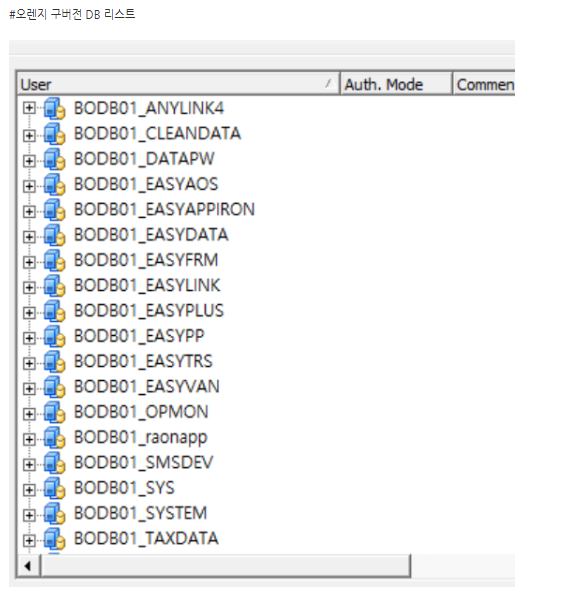The height and width of the screenshot is (592, 577).
Task: Expand the BODB01_SYS tree node
Action: tap(29, 490)
